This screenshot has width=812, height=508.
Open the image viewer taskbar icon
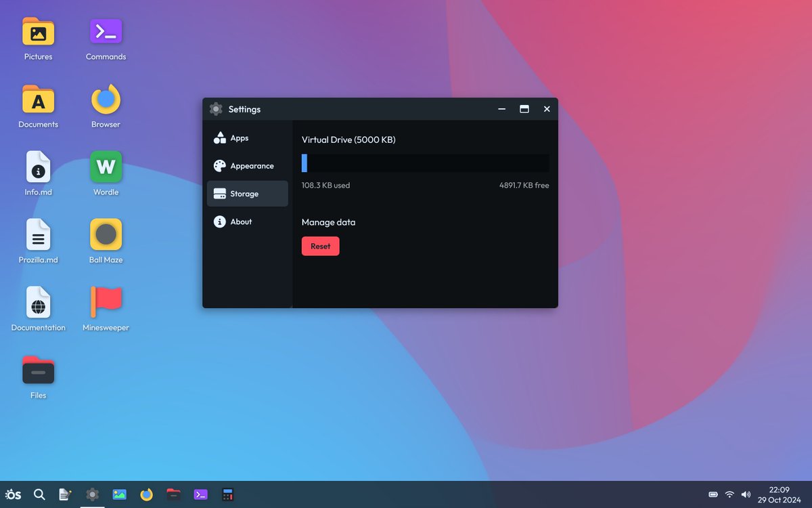[x=120, y=494]
